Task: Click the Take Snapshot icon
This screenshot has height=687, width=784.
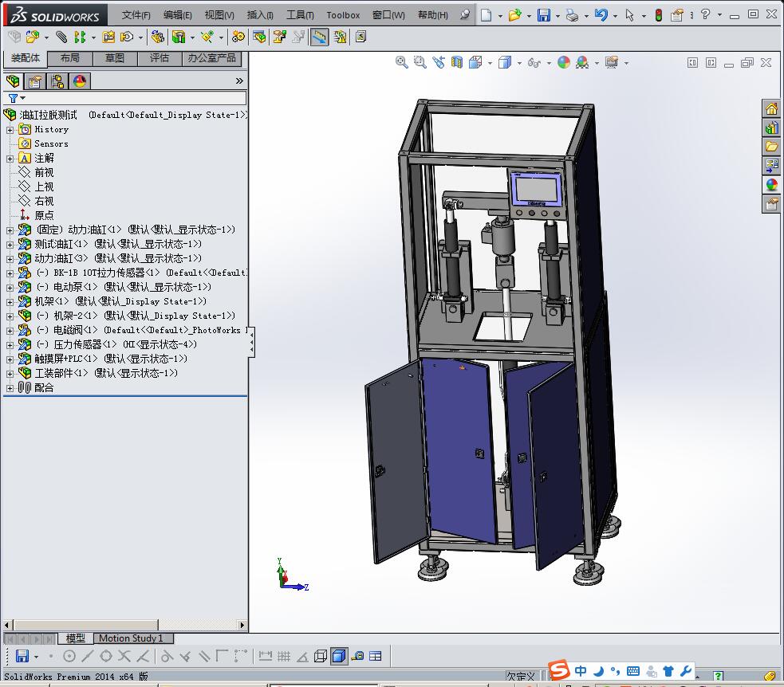Action: click(361, 37)
